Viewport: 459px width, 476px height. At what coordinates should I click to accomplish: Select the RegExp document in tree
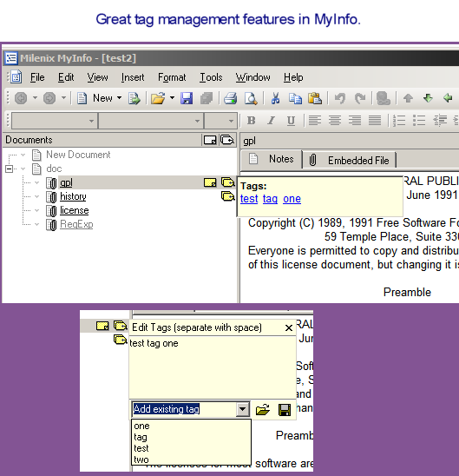[x=76, y=224]
